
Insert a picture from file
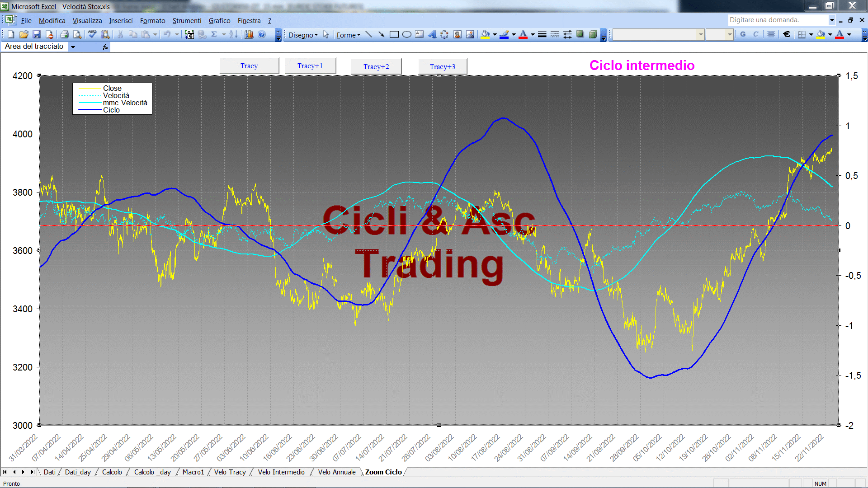(470, 35)
